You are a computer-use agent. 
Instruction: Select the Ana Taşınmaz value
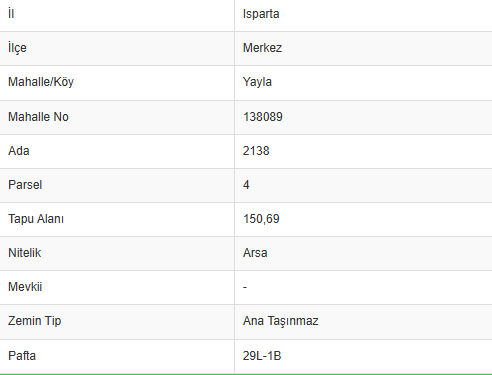[281, 321]
